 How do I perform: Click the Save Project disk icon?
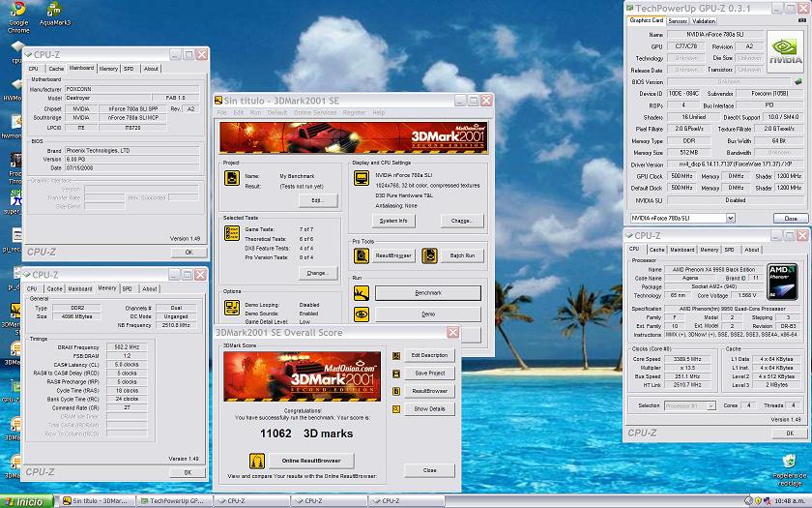coord(396,374)
